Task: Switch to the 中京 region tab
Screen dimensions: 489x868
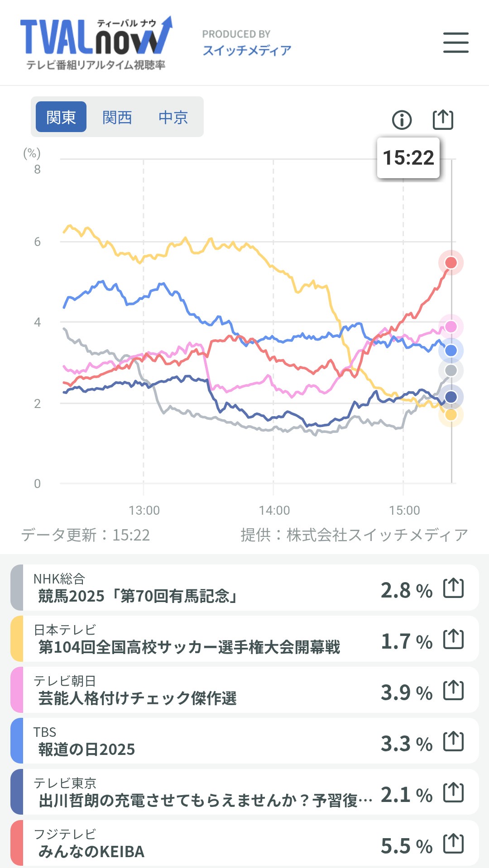Action: coord(173,117)
